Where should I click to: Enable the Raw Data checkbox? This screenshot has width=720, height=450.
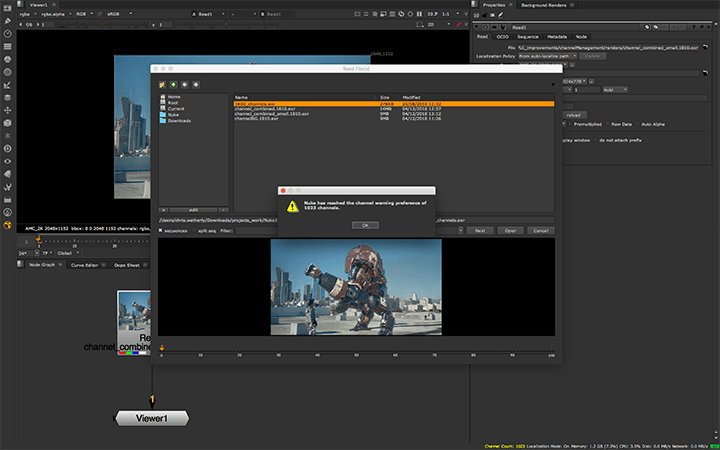pyautogui.click(x=608, y=124)
